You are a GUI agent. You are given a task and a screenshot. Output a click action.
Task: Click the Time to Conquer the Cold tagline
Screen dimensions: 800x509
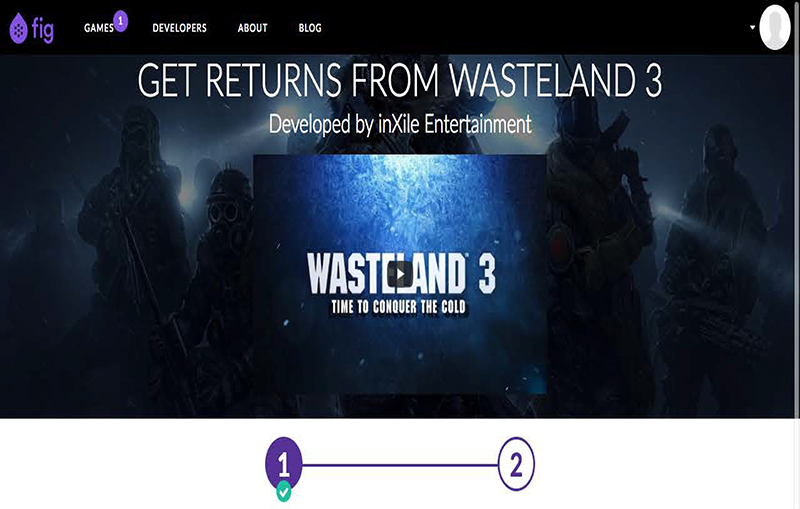coord(398,307)
